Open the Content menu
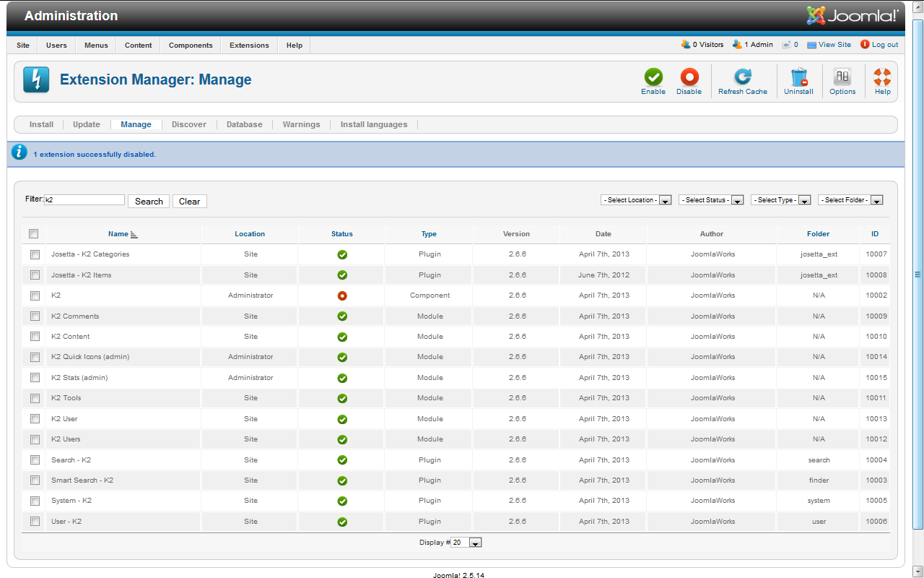Viewport: 924px width, 578px height. tap(139, 45)
